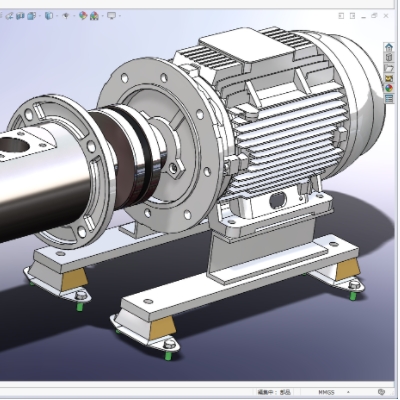The width and height of the screenshot is (400, 400).
Task: Click the tile-right document window icon
Action: tap(352, 16)
